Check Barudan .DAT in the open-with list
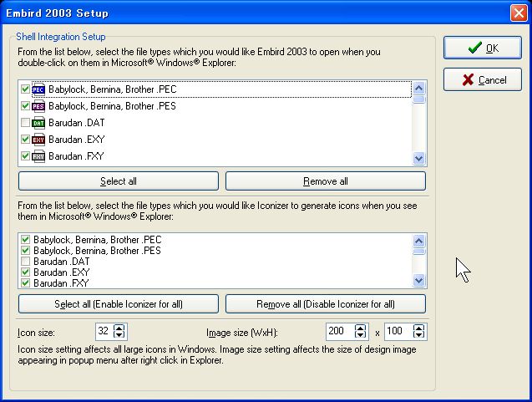This screenshot has width=532, height=402. point(25,122)
